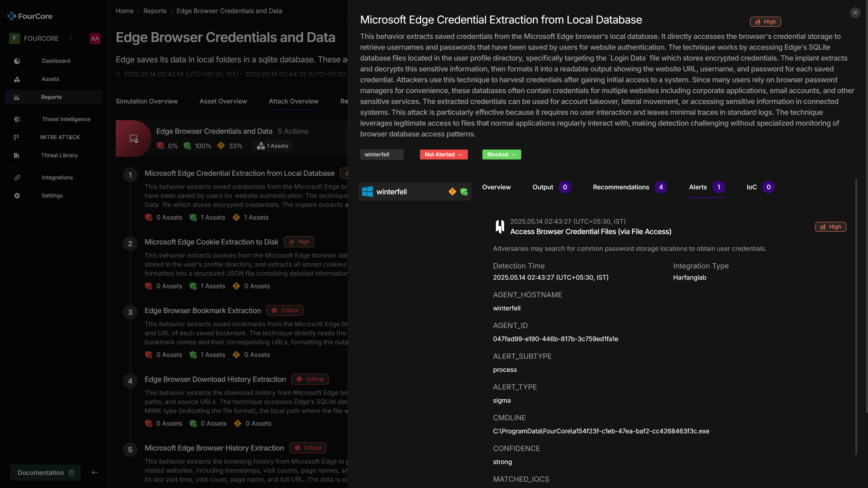This screenshot has height=488, width=868.
Task: Click the red shield 0% icon in summary
Action: tap(160, 146)
